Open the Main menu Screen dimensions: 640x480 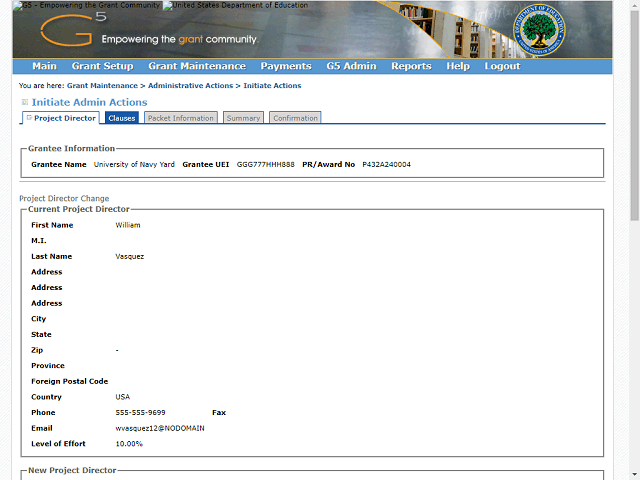[x=44, y=66]
